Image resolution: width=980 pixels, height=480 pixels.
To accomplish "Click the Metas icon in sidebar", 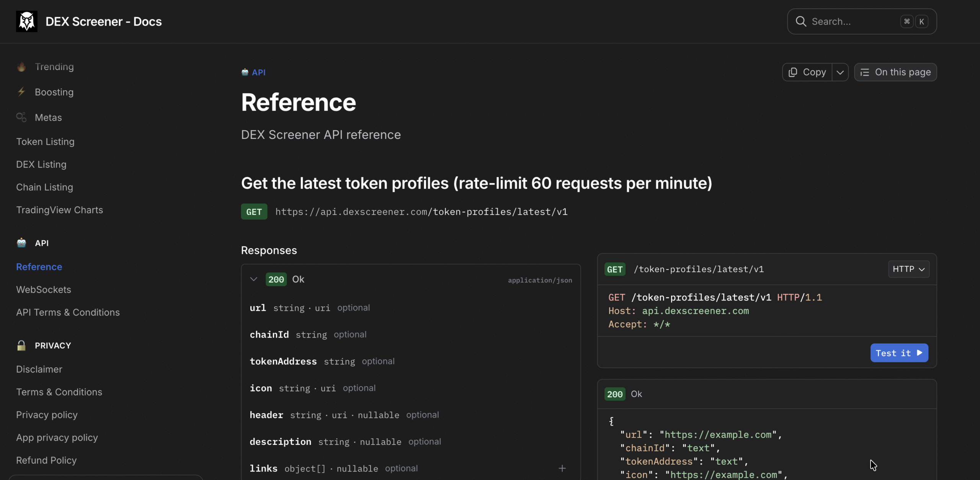I will [x=21, y=117].
